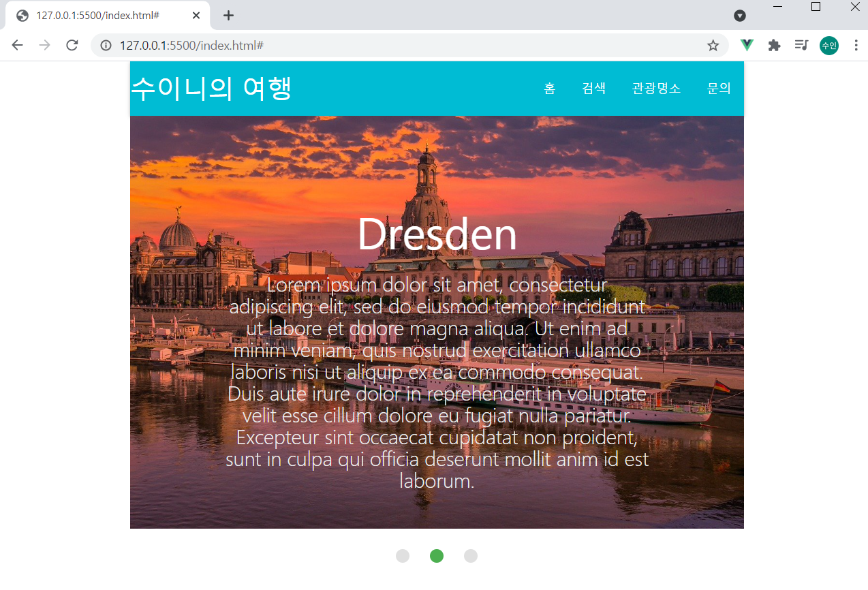
Task: Close the index.html browser tab
Action: point(196,15)
